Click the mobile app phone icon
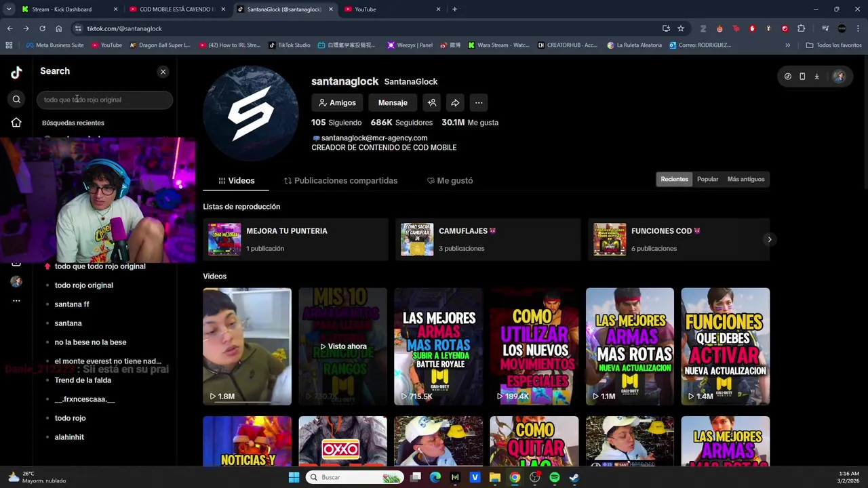This screenshot has width=868, height=488. (802, 77)
